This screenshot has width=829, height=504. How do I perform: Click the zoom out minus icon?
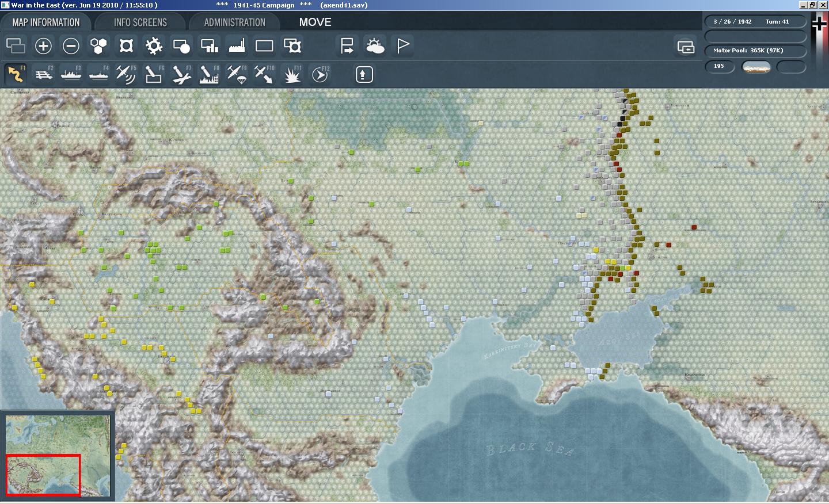[x=71, y=46]
